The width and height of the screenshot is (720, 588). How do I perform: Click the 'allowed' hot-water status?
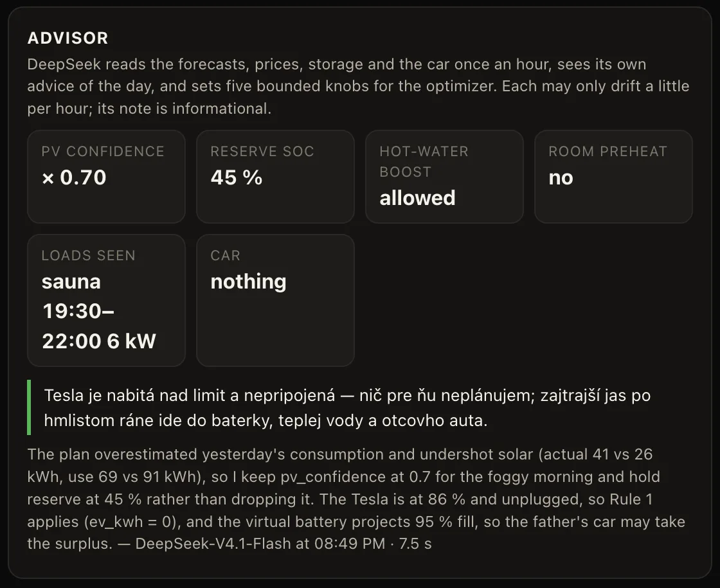click(x=417, y=198)
